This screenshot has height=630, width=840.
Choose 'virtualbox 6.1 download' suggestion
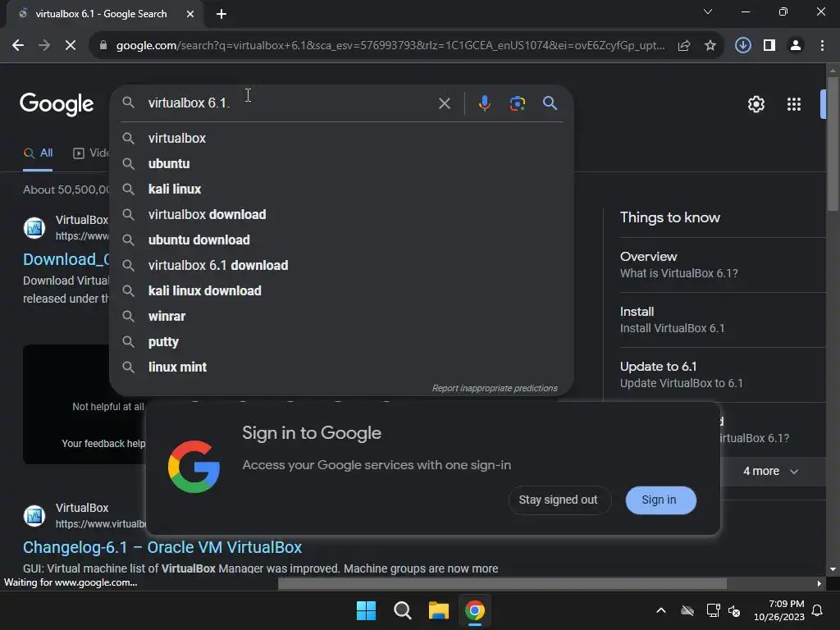coord(341,266)
